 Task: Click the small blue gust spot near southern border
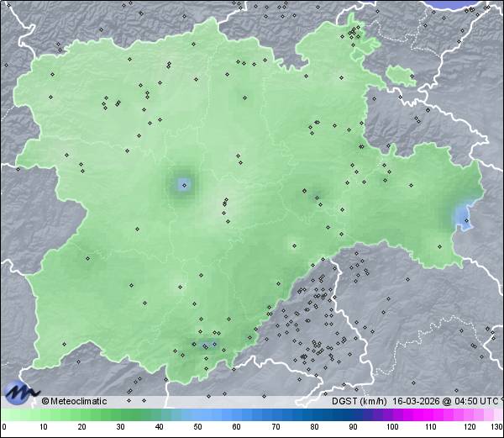coord(208,344)
